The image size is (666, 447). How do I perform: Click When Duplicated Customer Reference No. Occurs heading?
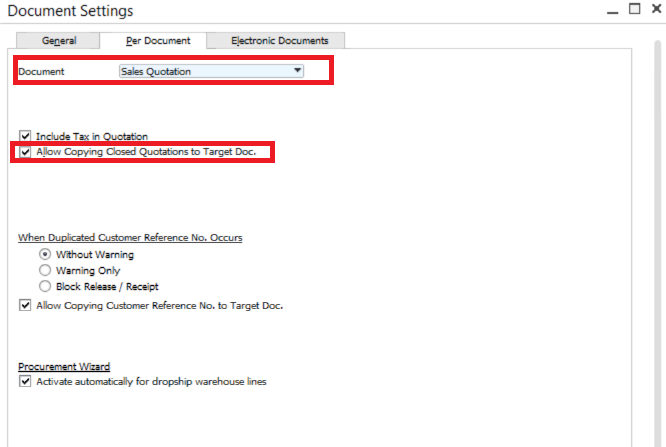tap(130, 238)
